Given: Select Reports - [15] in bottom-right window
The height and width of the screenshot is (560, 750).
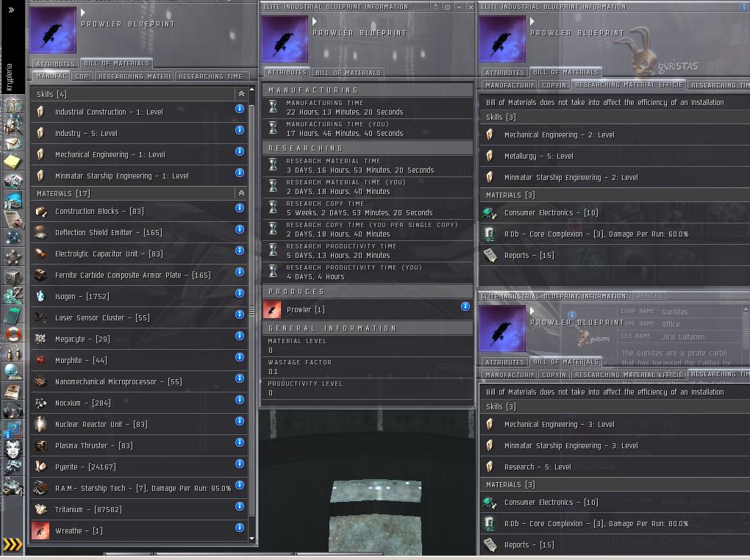Looking at the screenshot, I should [x=615, y=545].
